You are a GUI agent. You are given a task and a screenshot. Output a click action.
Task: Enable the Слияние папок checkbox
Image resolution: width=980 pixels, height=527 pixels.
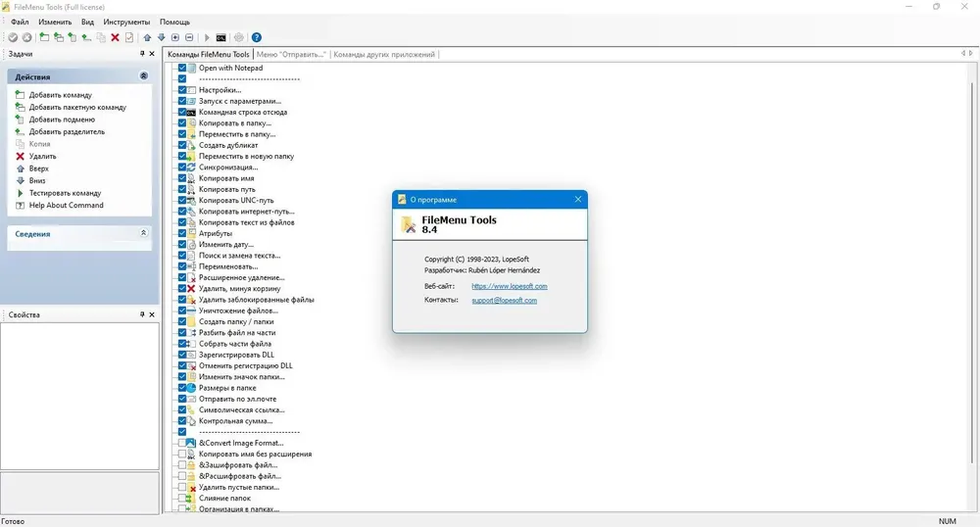(x=182, y=499)
